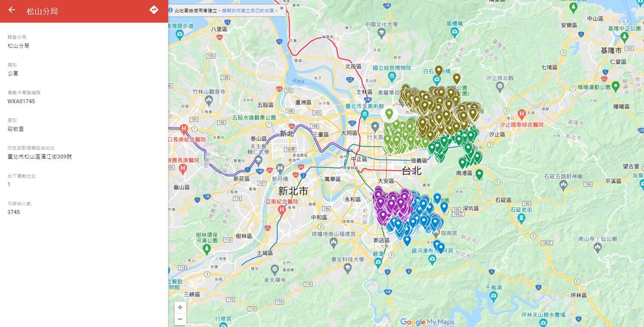Open directions for 松山分局
The height and width of the screenshot is (327, 644).
154,10
